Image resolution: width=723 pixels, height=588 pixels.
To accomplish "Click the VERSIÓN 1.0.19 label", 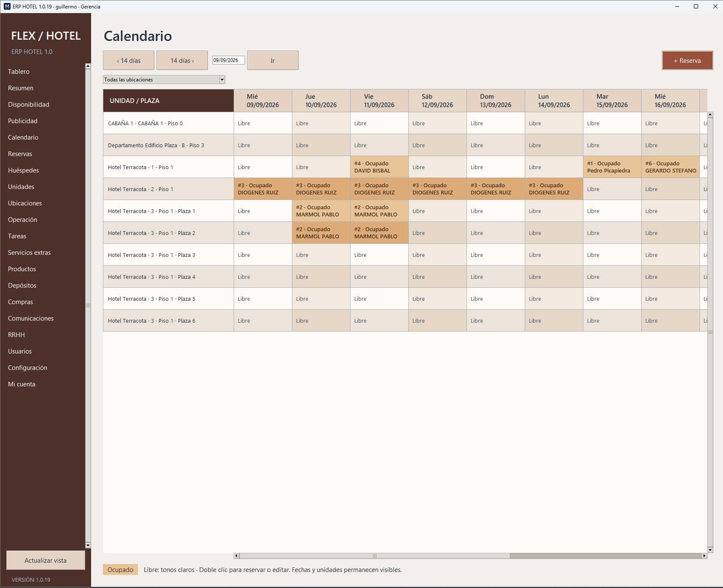I will 31,580.
